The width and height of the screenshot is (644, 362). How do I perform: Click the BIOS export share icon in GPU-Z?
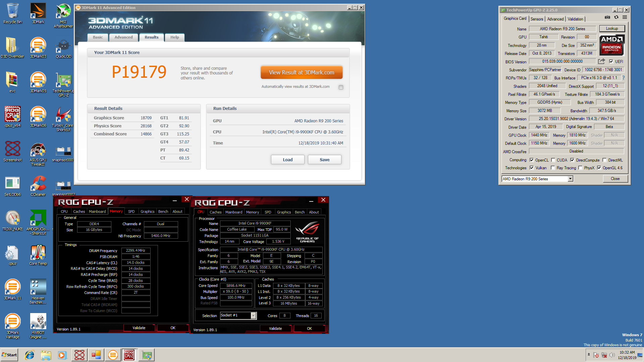601,61
